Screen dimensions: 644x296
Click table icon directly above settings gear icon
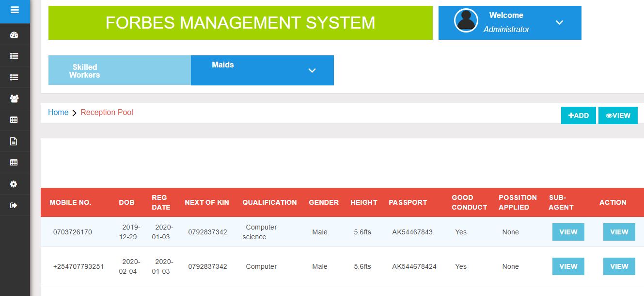click(x=14, y=163)
